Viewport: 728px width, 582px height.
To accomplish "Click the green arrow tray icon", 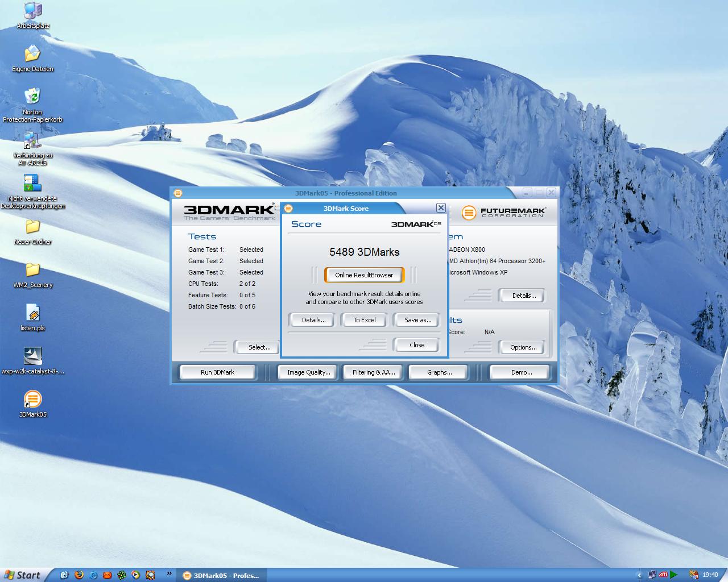I will click(674, 575).
